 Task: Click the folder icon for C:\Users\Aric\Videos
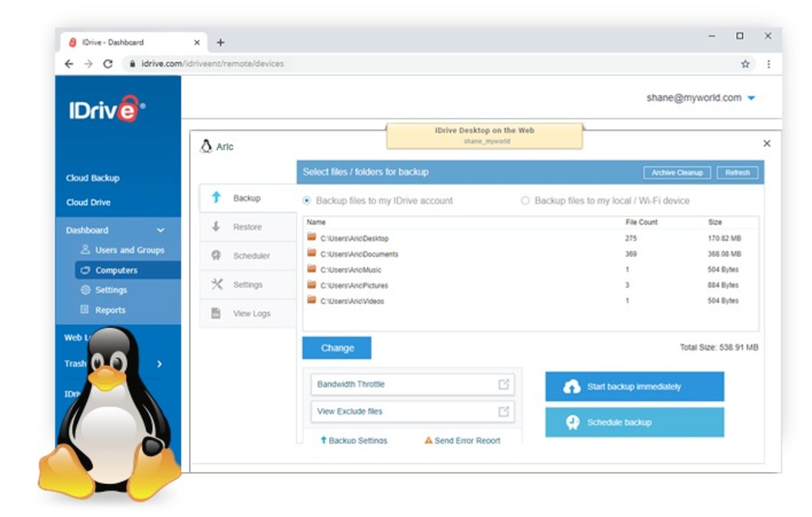point(312,300)
